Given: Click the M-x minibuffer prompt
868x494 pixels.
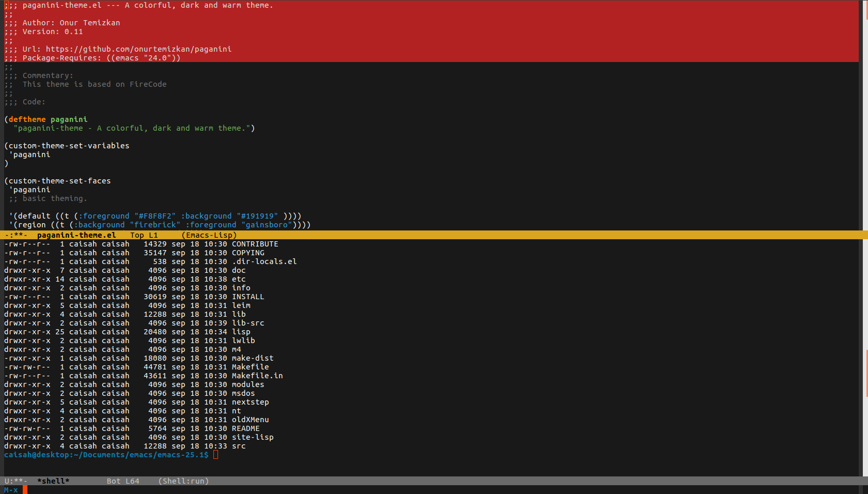Looking at the screenshot, I should pos(11,490).
